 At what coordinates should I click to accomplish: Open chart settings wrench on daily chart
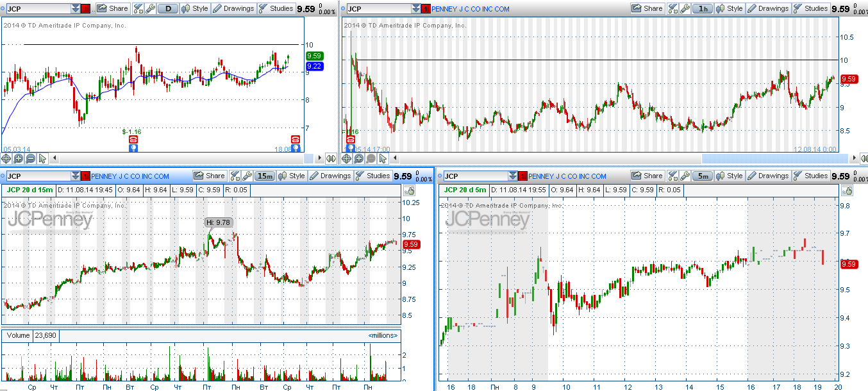point(150,9)
